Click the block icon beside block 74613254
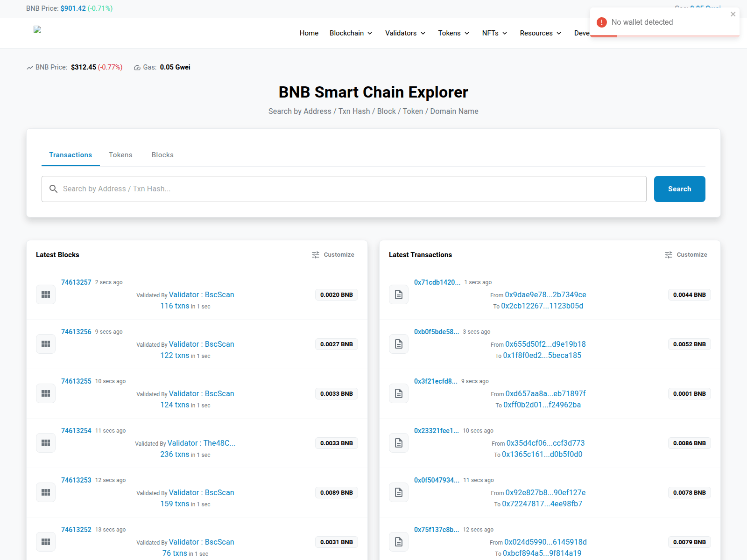This screenshot has height=560, width=747. (46, 443)
